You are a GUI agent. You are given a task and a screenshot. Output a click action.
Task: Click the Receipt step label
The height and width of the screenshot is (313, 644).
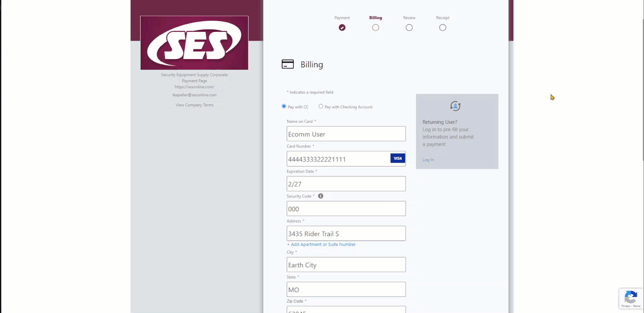click(443, 18)
